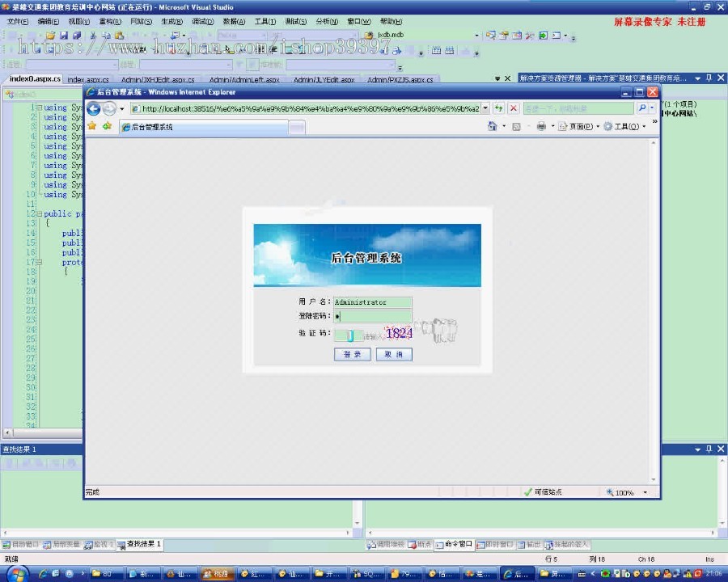Image resolution: width=728 pixels, height=582 pixels.
Task: Click the 登录 login button
Action: [353, 354]
